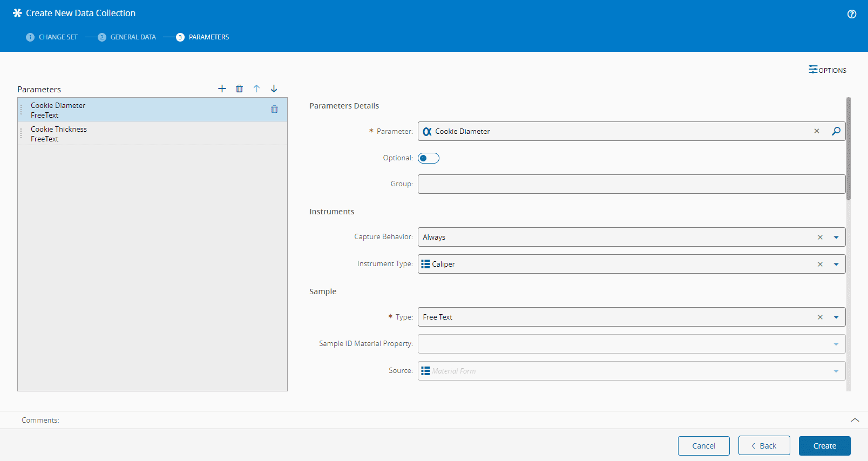Screen dimensions: 868x461
Task: Click the Cancel button
Action: (x=703, y=446)
